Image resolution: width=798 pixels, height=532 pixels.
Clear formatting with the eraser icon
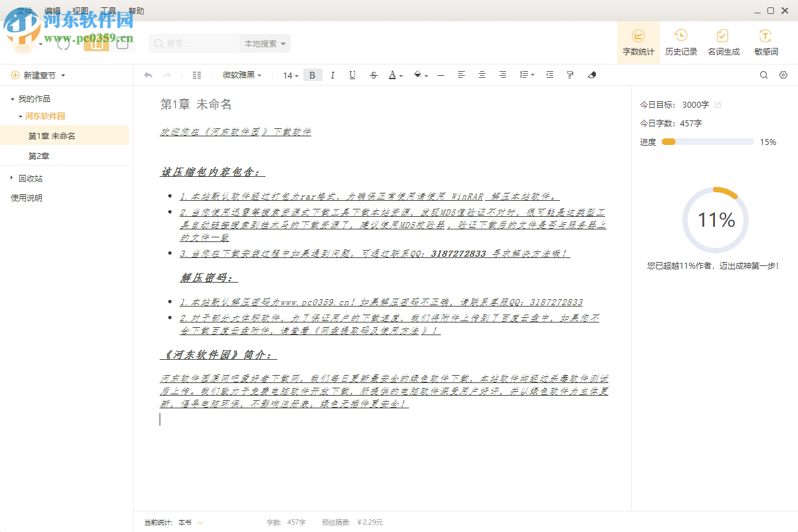(592, 74)
